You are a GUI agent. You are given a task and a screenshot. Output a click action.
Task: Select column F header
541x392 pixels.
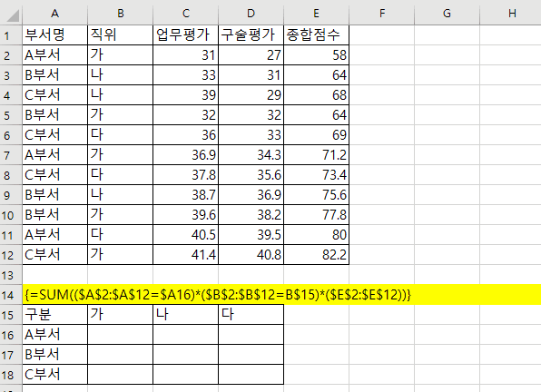point(381,13)
